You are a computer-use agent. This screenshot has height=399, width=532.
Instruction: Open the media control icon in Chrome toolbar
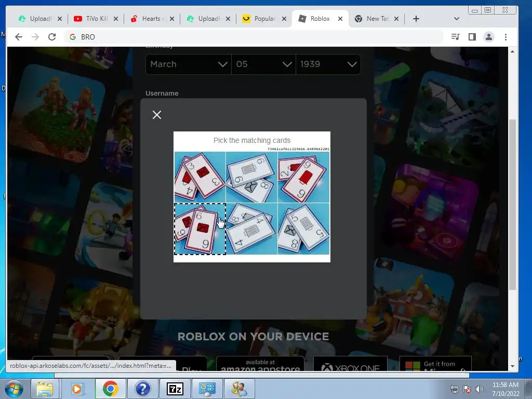(x=455, y=37)
